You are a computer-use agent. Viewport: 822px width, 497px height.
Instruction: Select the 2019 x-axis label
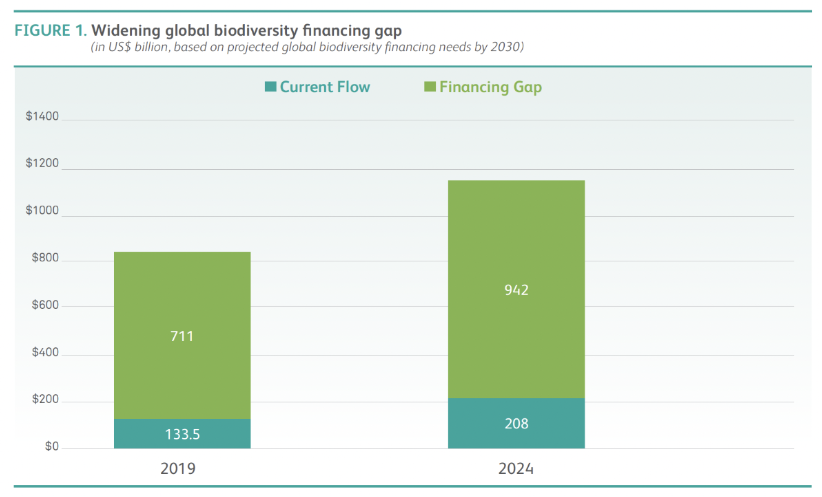tap(178, 468)
